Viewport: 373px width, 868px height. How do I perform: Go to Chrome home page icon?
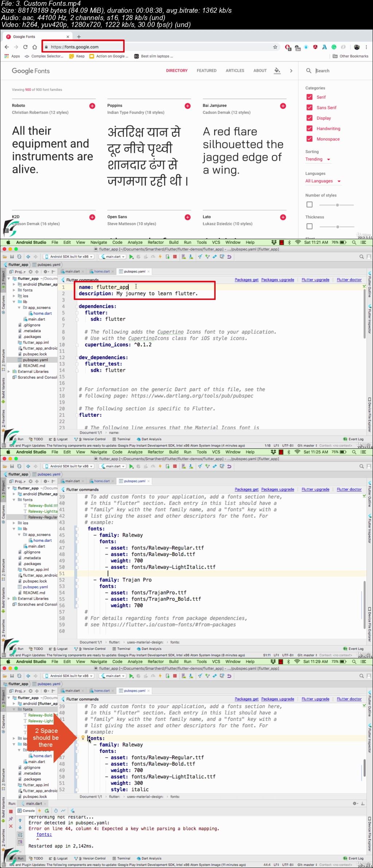click(x=35, y=47)
